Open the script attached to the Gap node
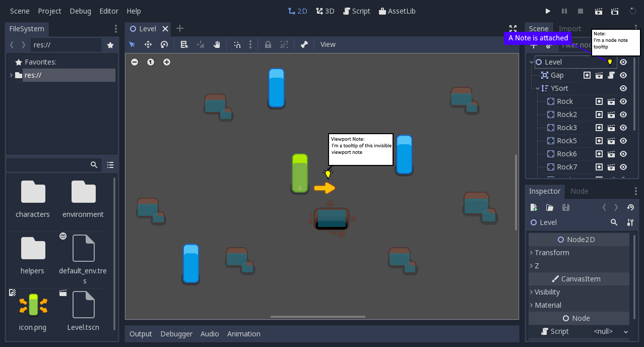The height and width of the screenshot is (347, 644). [x=611, y=75]
